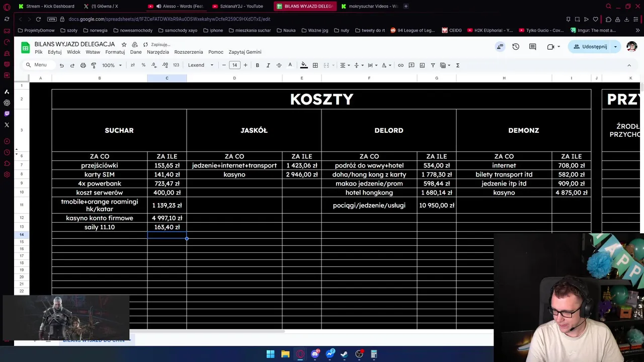
Task: Toggle the VPN badge in address bar
Action: [x=52, y=19]
